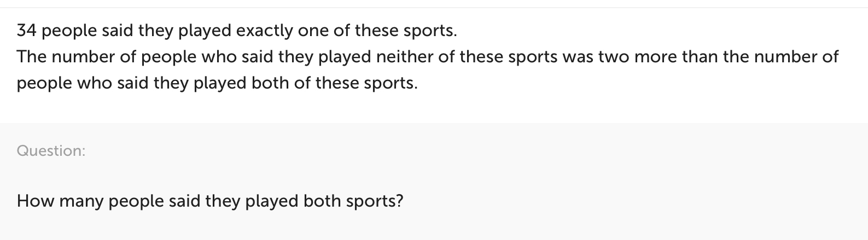Click the number 34 in the first sentence
This screenshot has width=868, height=240.
pyautogui.click(x=27, y=31)
